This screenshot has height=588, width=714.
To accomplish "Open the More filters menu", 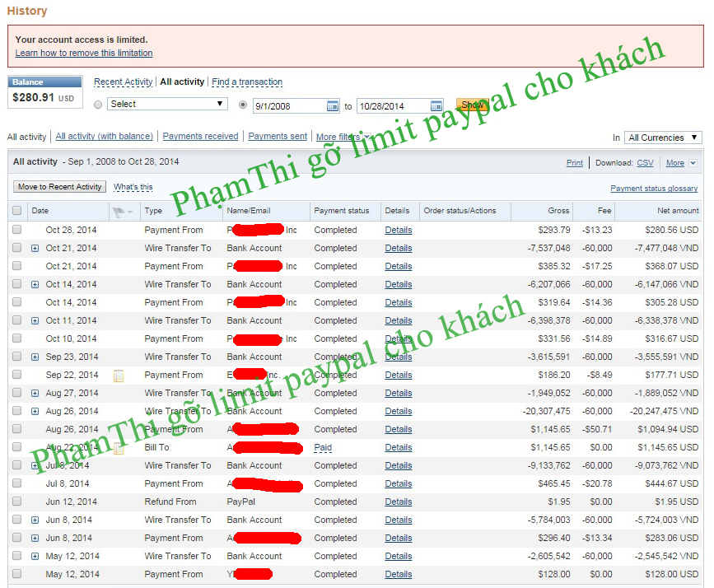I will click(343, 137).
